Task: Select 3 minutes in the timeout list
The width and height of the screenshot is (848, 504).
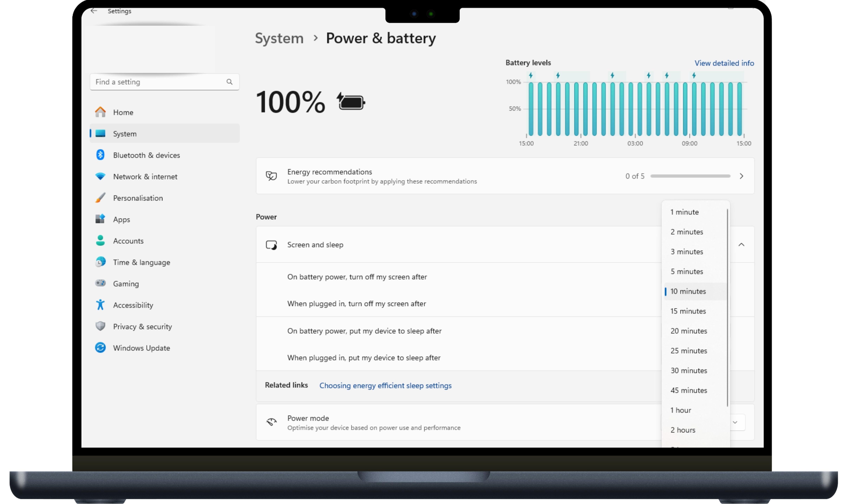Action: (x=695, y=252)
